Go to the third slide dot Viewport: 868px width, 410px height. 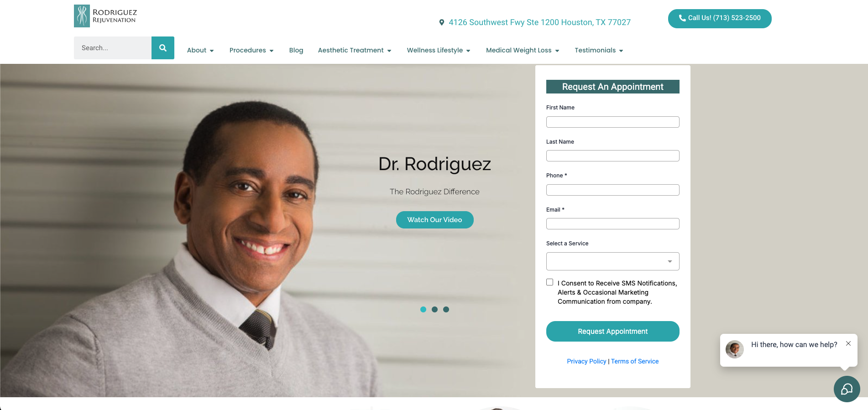click(x=446, y=309)
